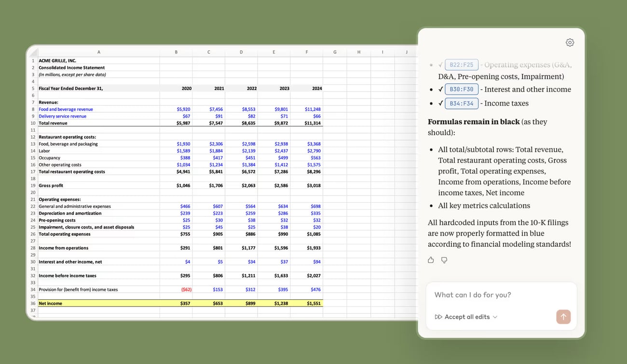Click the thumbs down feedback icon
627x364 pixels.
click(444, 260)
